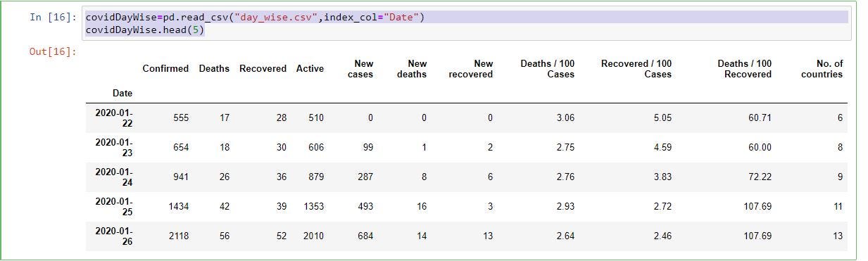Image resolution: width=868 pixels, height=261 pixels.
Task: Click the Date index label
Action: tap(122, 93)
